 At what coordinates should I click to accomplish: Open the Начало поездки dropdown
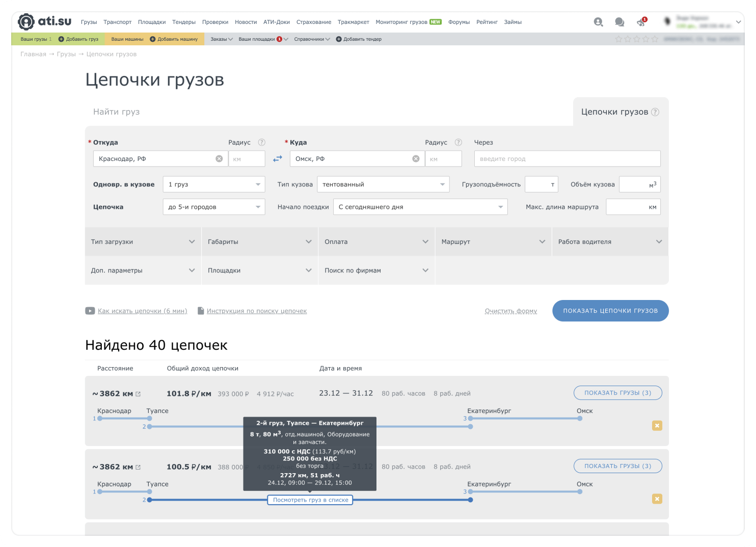[420, 207]
